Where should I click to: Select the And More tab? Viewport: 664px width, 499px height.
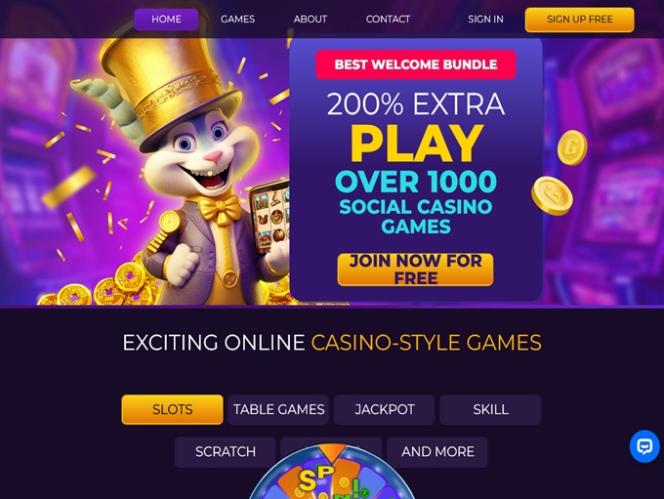click(x=437, y=452)
